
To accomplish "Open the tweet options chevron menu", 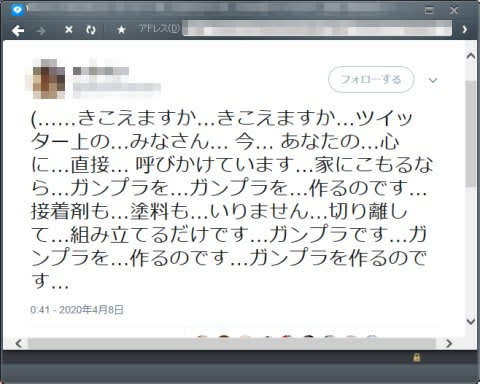I will [433, 80].
